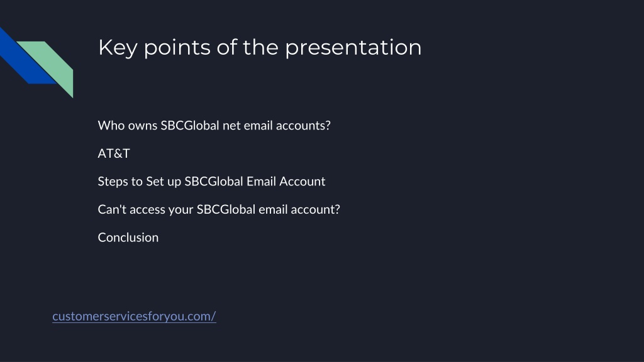Select the "Key points of the presentation" title
This screenshot has height=362, width=644.
click(260, 48)
